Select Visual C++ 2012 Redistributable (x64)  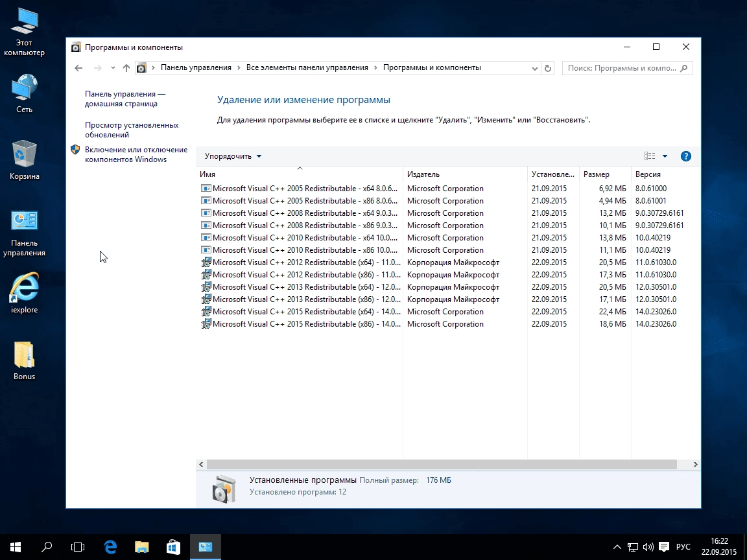point(448,262)
